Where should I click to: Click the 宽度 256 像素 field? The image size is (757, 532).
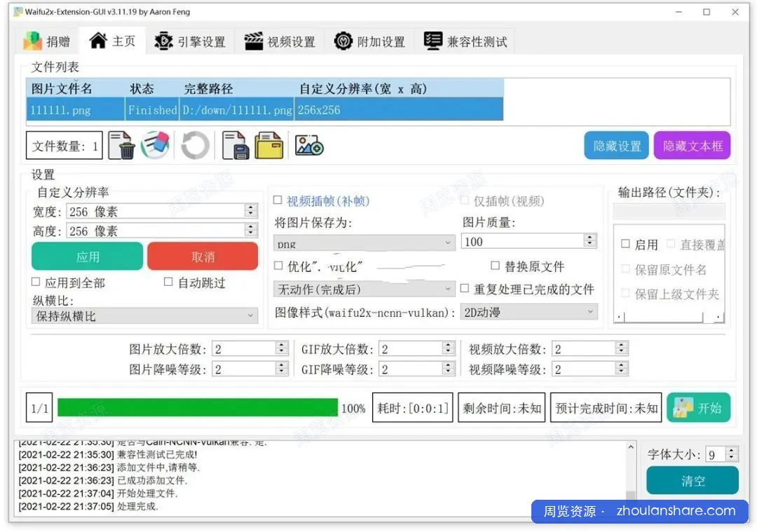coord(163,211)
